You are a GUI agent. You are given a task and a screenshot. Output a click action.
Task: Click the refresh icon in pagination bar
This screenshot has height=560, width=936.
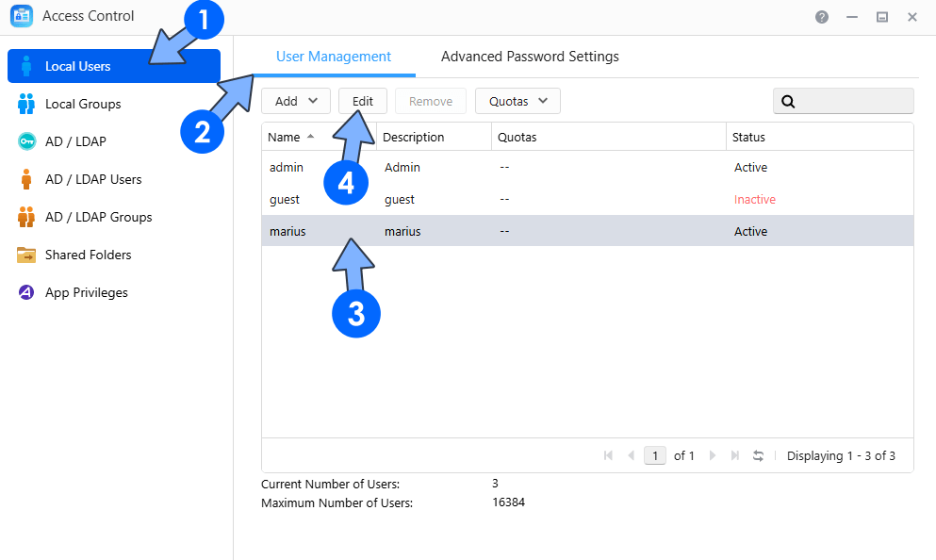[x=758, y=455]
